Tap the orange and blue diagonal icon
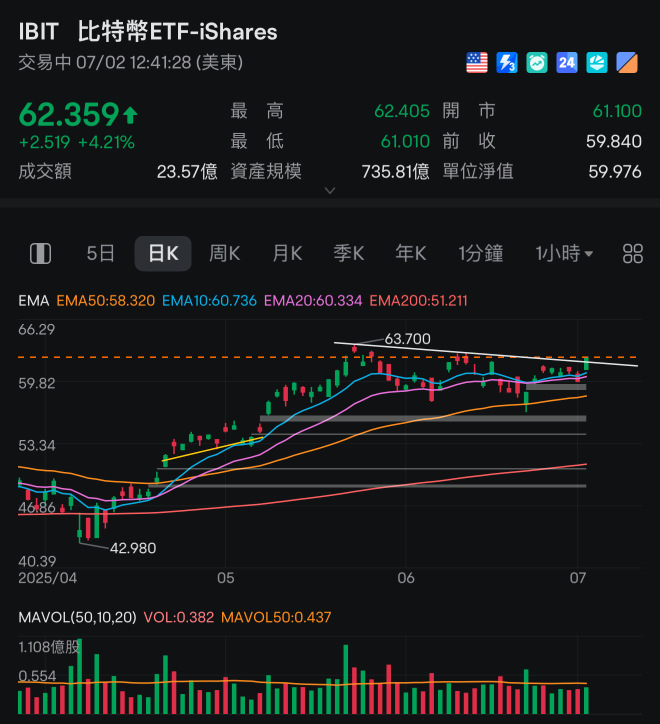 pos(627,62)
